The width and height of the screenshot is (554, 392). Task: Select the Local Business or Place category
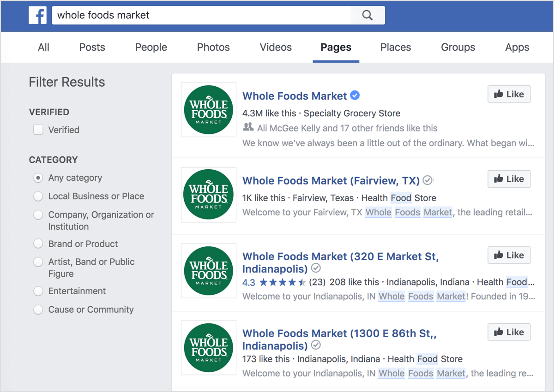pyautogui.click(x=38, y=196)
